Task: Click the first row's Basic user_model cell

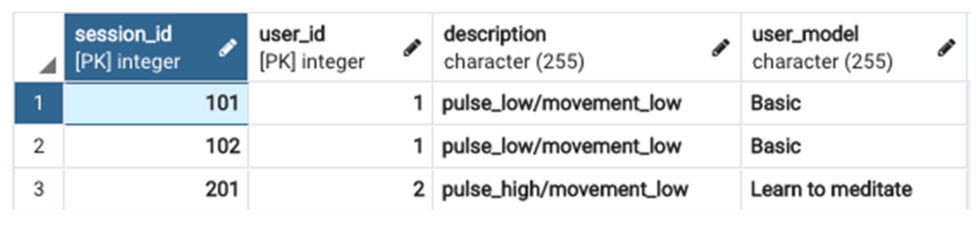Action: click(776, 103)
